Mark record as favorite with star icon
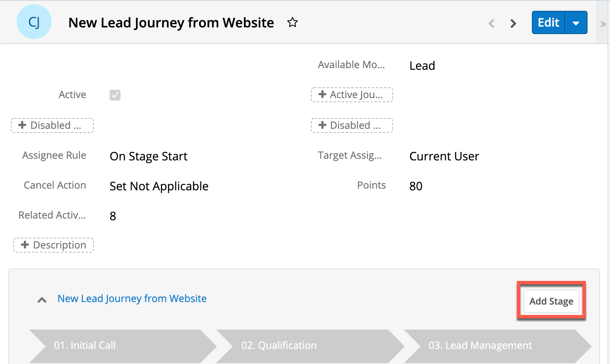This screenshot has width=610, height=364. pyautogui.click(x=293, y=22)
